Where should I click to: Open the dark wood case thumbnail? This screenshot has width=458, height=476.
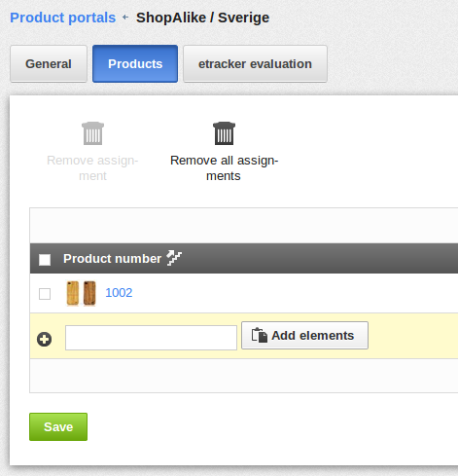(89, 293)
